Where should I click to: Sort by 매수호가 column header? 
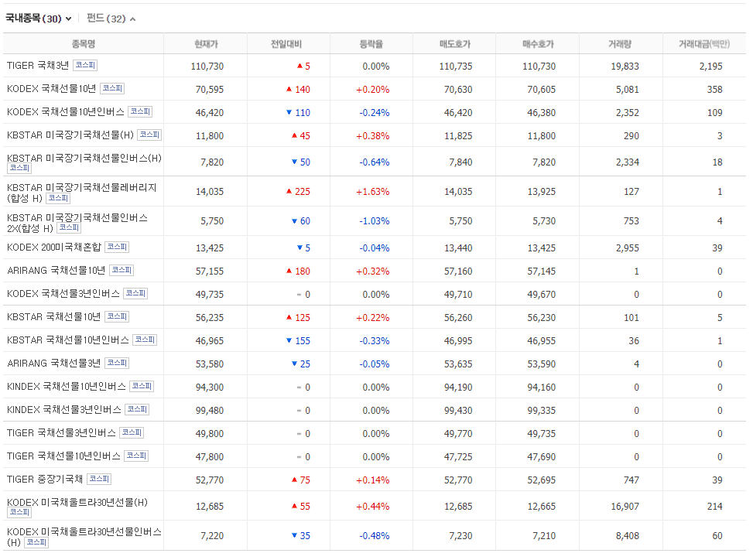(x=538, y=44)
